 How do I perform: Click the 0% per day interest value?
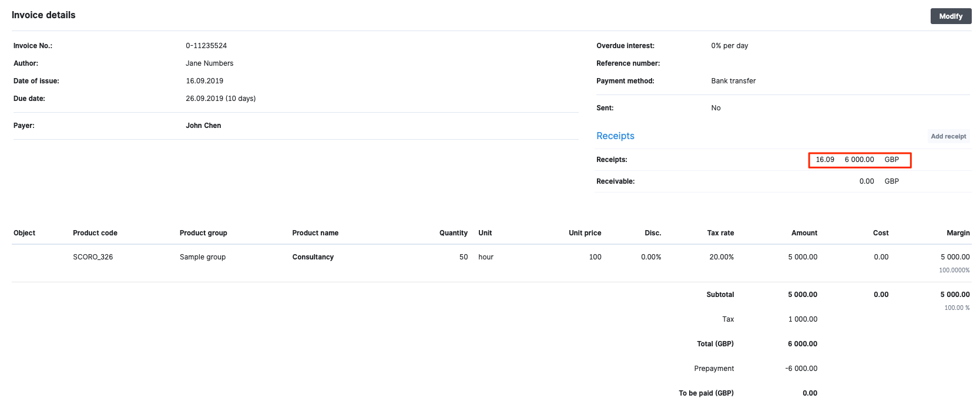pos(729,46)
